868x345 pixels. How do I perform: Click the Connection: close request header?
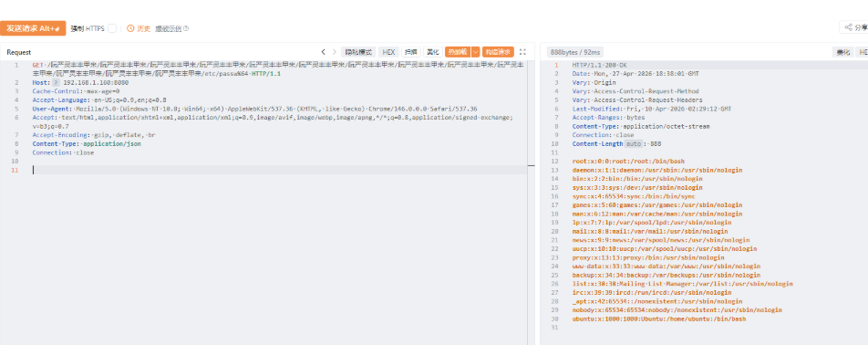pos(63,152)
